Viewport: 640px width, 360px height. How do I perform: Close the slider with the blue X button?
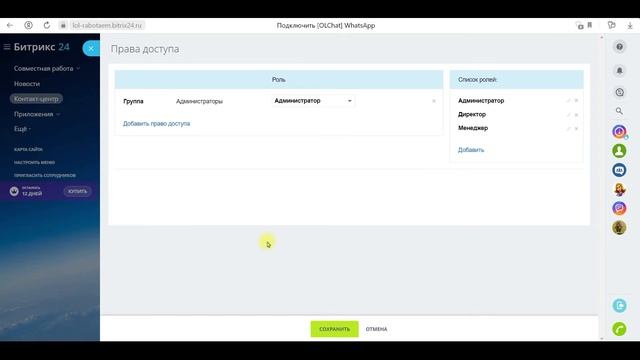tap(91, 49)
